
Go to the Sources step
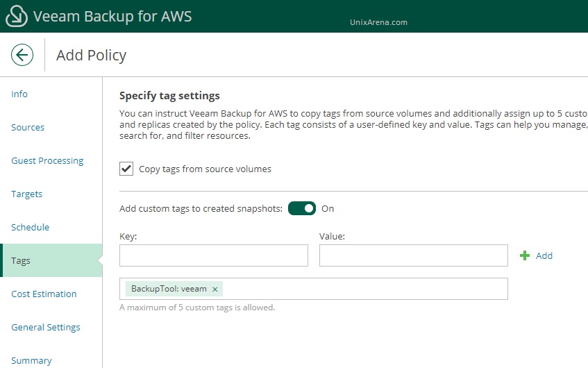(x=28, y=128)
